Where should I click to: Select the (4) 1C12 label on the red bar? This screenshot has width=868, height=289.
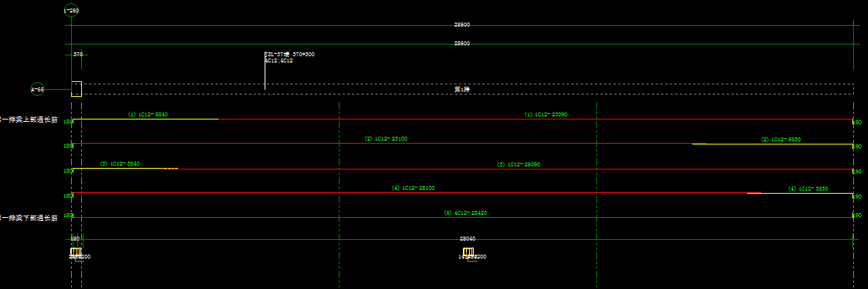(414, 187)
